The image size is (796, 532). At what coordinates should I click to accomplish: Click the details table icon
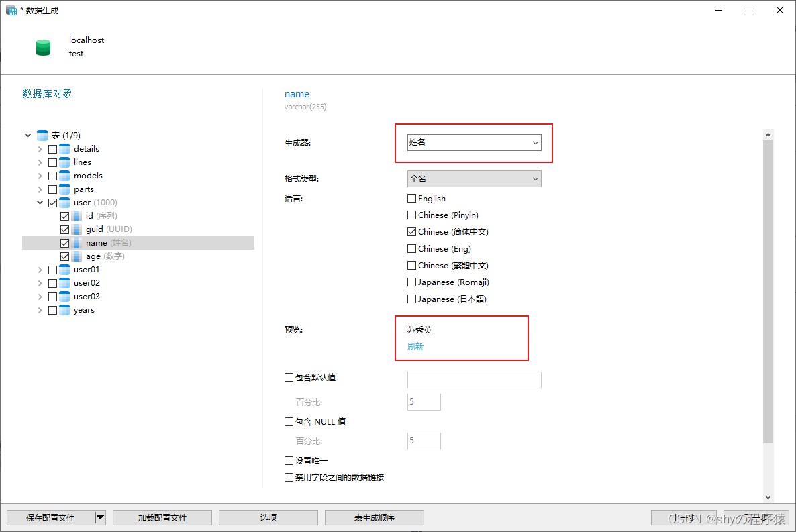[64, 149]
